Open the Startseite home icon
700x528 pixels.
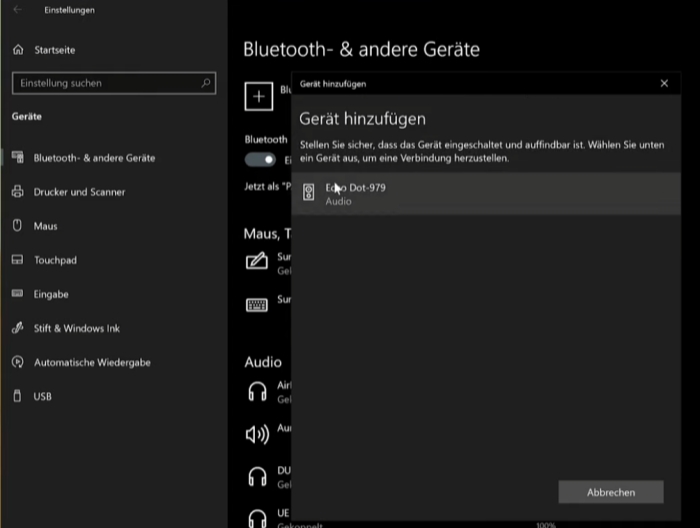tap(18, 50)
